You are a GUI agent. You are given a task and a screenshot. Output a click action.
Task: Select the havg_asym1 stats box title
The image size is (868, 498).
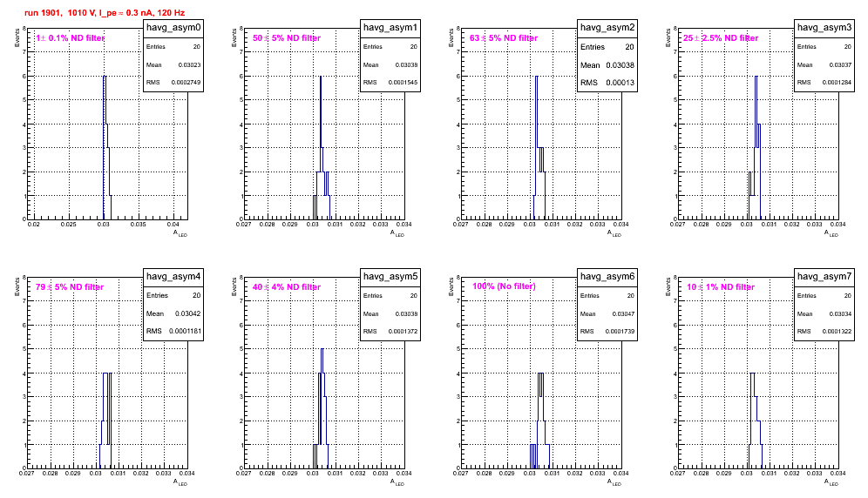[390, 27]
